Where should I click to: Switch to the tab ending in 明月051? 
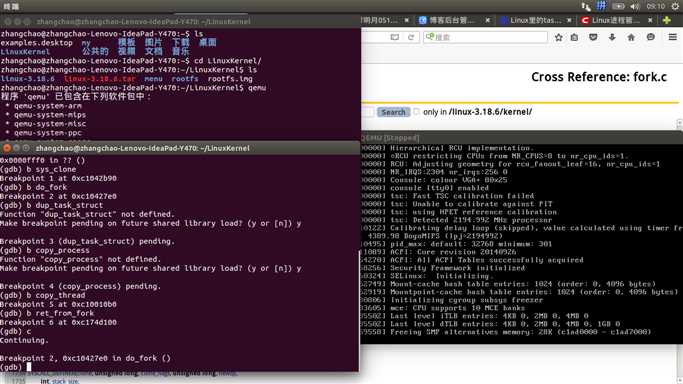click(x=379, y=20)
